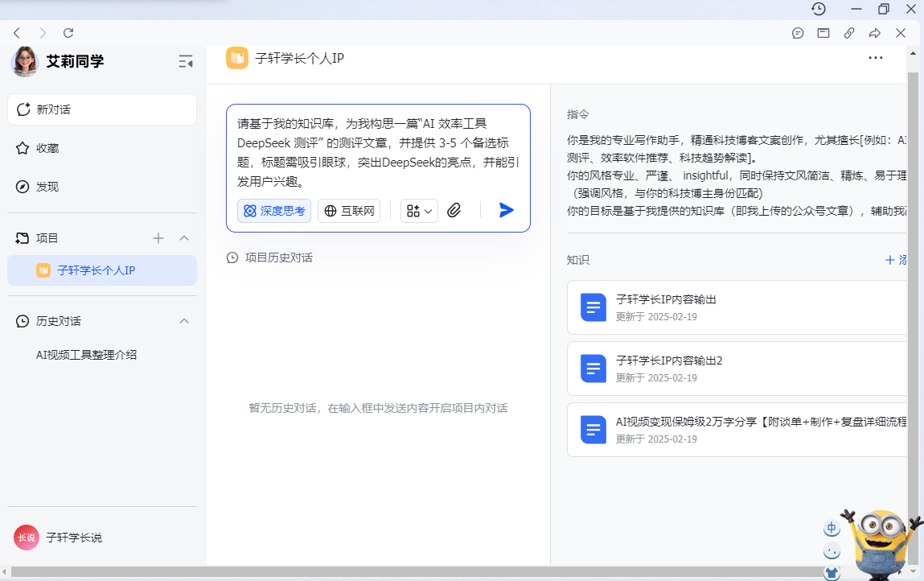924x581 pixels.
Task: Add knowledge with the plus link
Action: 895,260
